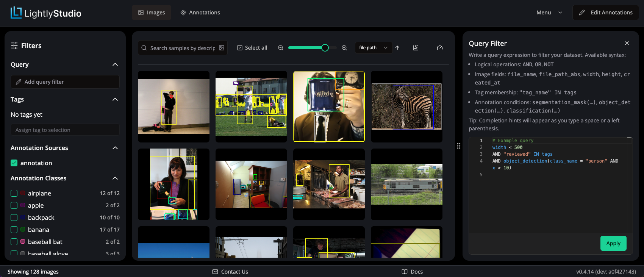Collapse the Annotation Sources section

point(115,148)
